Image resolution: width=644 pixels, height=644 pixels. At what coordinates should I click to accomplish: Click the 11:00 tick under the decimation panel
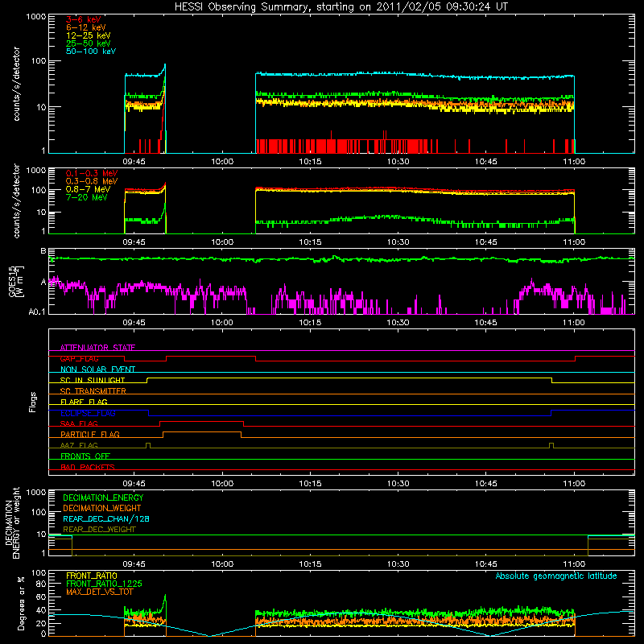click(574, 564)
